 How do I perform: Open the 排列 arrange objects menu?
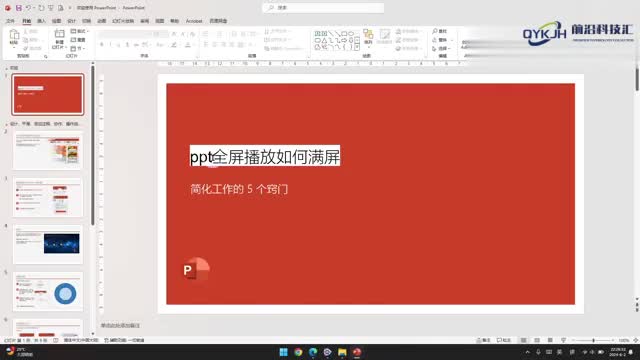pos(368,37)
